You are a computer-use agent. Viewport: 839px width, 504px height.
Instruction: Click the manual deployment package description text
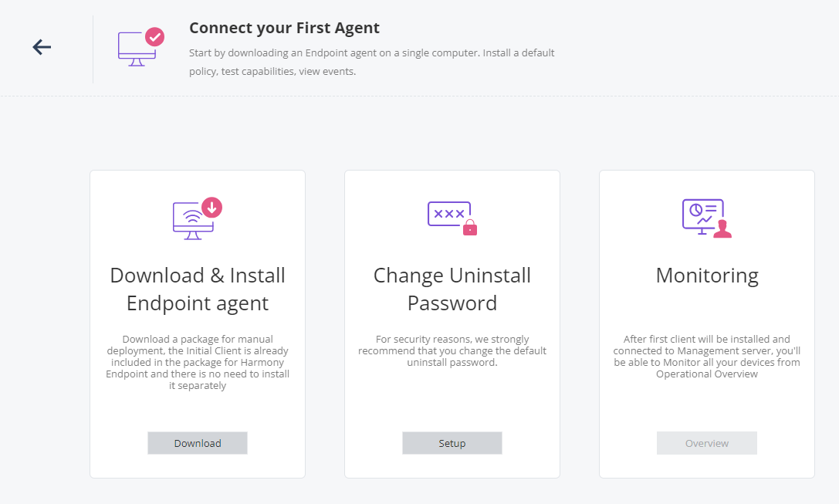(198, 362)
